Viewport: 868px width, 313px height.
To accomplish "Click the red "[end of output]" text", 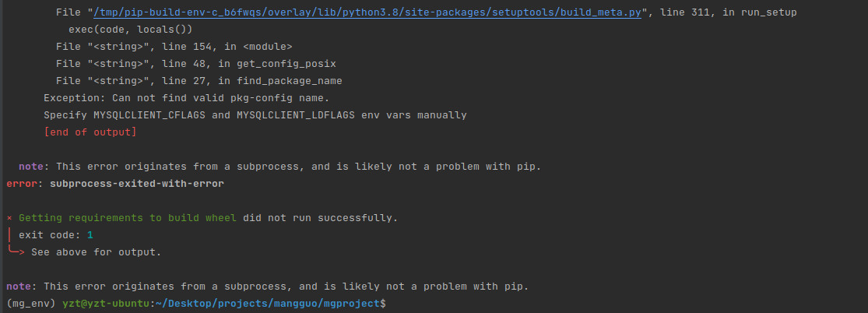I will point(90,132).
